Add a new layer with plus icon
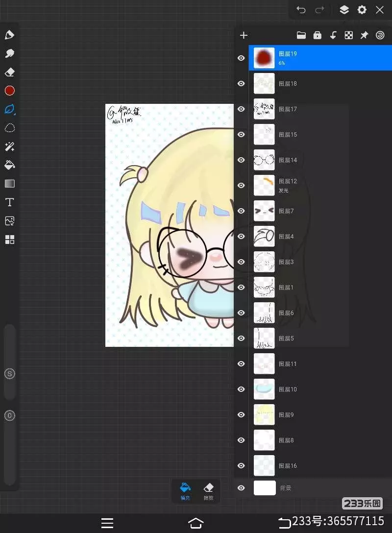The width and height of the screenshot is (392, 533). point(244,35)
